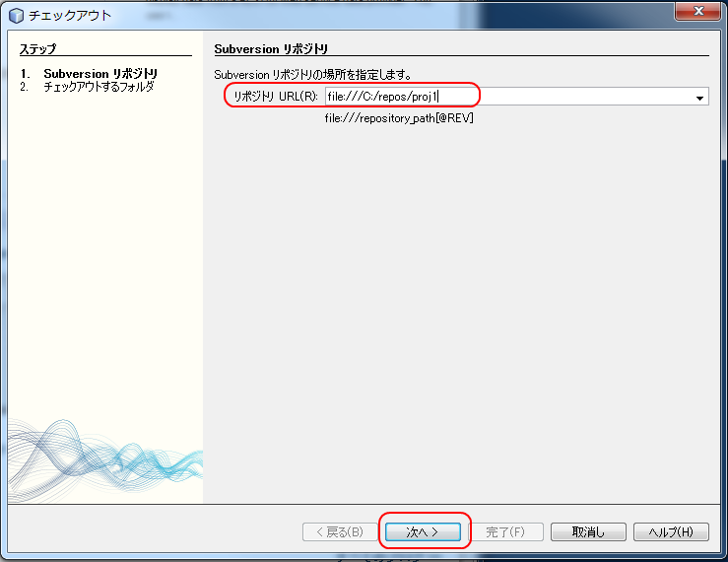Select step 1 Subversion リポジトリ in the steps list

tap(100, 73)
